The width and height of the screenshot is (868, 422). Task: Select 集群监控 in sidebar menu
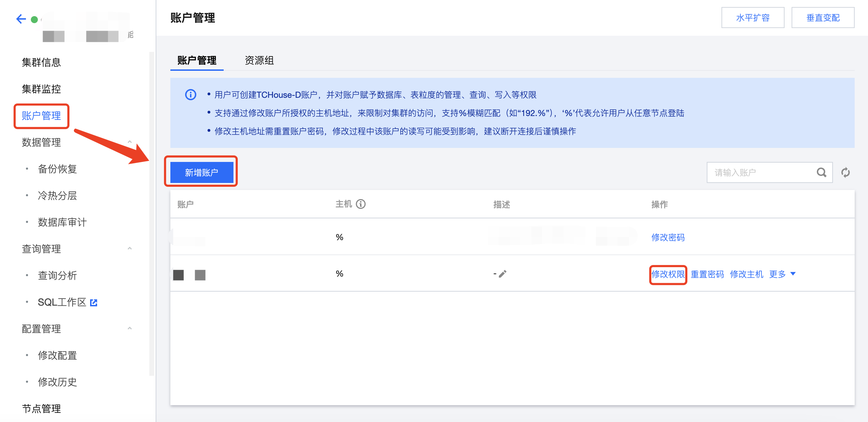(41, 89)
